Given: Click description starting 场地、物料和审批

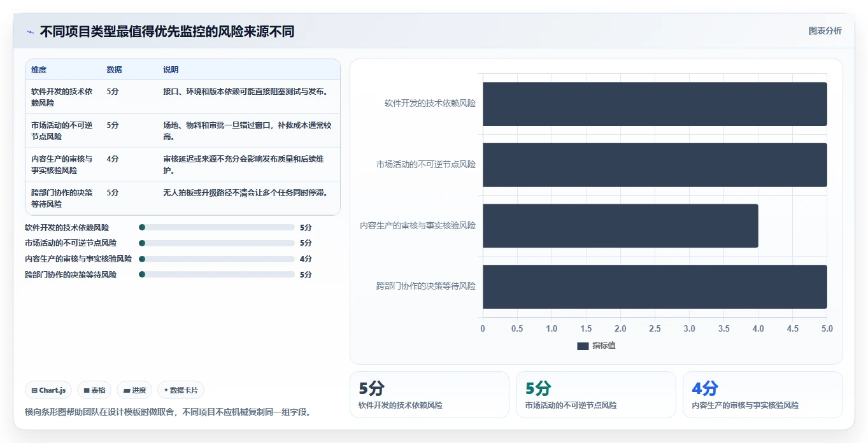Looking at the screenshot, I should pyautogui.click(x=248, y=130).
